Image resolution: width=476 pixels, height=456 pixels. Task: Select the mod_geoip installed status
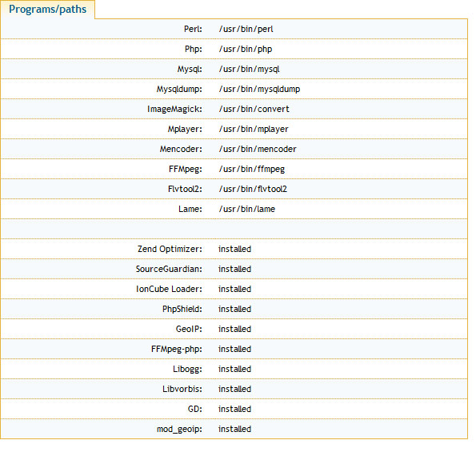pos(234,429)
